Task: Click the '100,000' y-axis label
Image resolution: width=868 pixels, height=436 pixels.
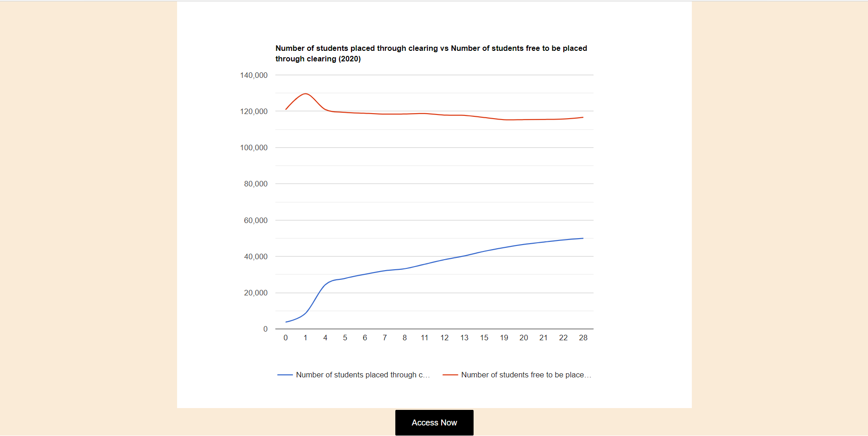Action: (254, 147)
